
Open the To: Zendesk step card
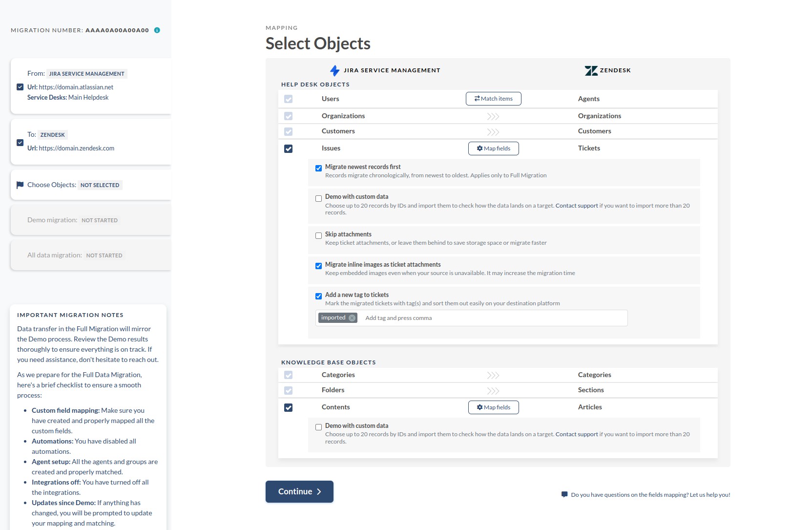pos(91,142)
